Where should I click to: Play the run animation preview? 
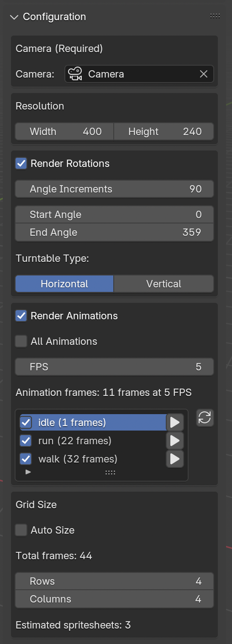point(174,441)
